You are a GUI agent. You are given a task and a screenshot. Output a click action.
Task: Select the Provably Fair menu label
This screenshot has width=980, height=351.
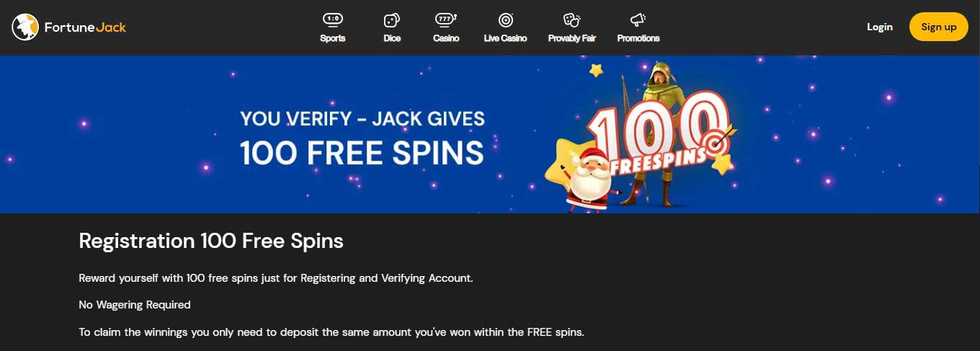click(x=571, y=38)
